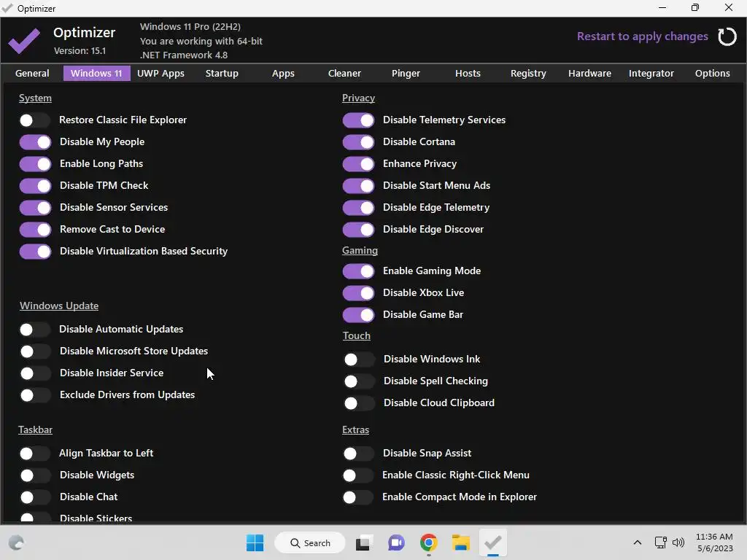The width and height of the screenshot is (747, 560).
Task: Enable Classic Right-Click Menu switch
Action: 357,475
